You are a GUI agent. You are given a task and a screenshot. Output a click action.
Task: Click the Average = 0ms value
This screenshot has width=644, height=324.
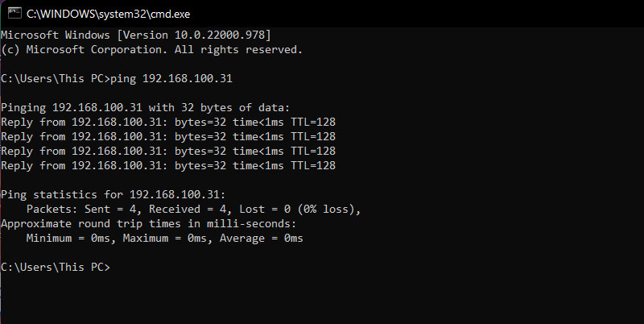(x=261, y=238)
